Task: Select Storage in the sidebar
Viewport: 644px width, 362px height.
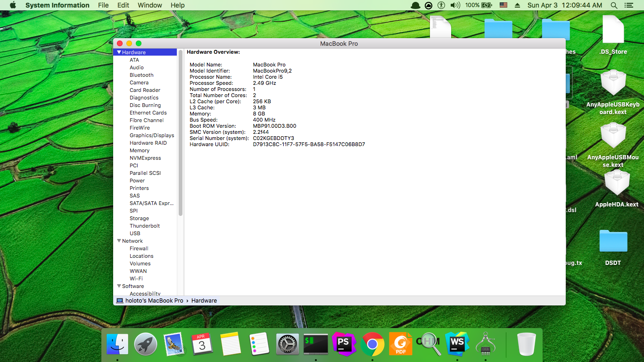Action: pyautogui.click(x=139, y=218)
